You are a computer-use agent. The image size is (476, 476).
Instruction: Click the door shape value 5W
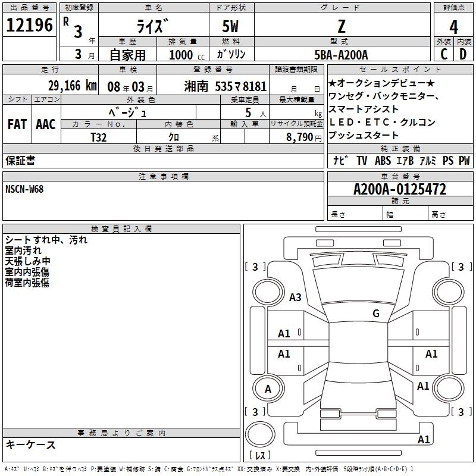[x=230, y=26]
